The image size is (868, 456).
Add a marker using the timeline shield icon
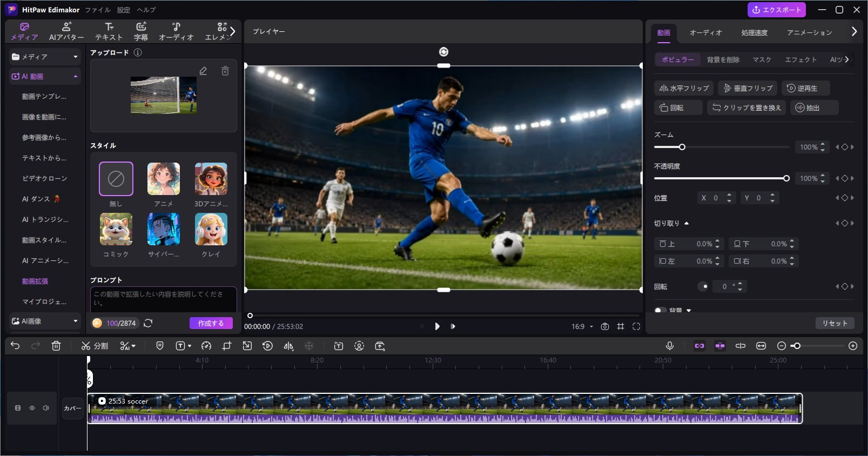point(160,346)
